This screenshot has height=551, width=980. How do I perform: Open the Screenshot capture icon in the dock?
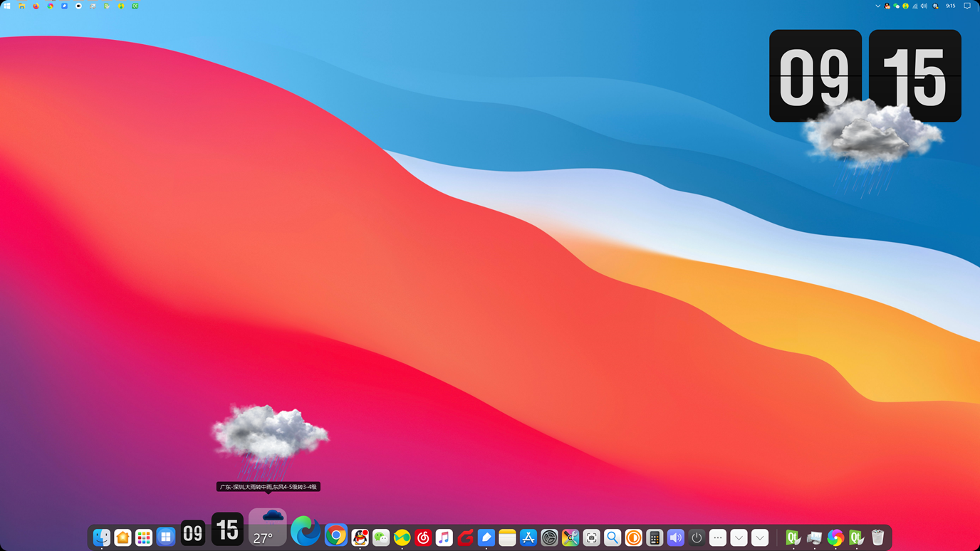pos(591,537)
